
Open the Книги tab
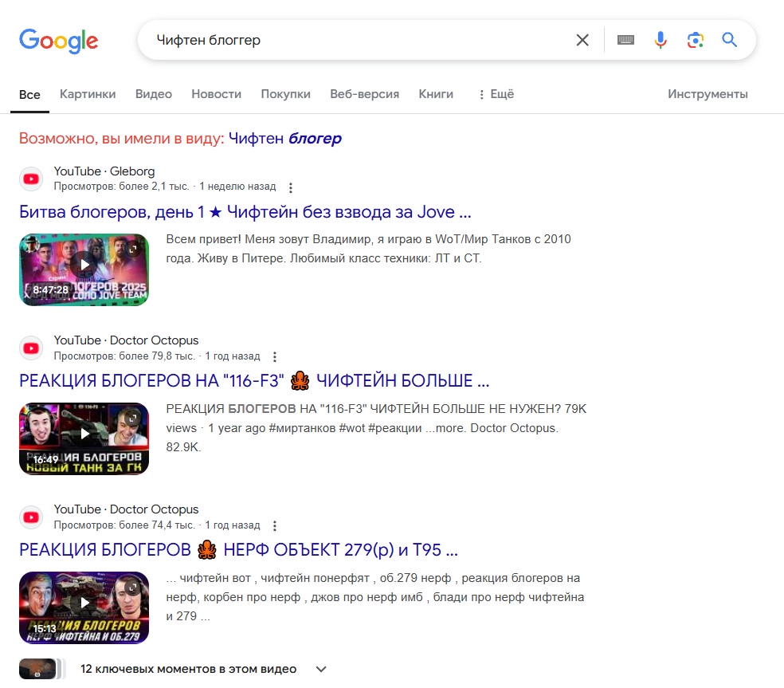[436, 94]
